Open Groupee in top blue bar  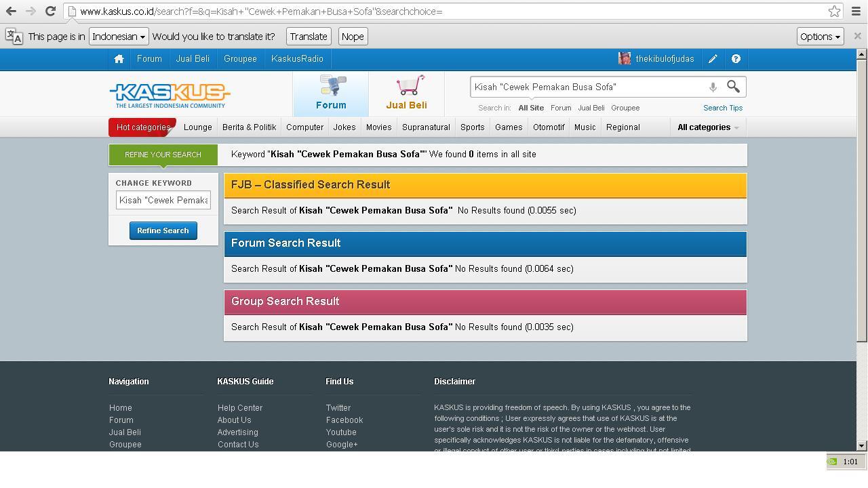[x=240, y=59]
